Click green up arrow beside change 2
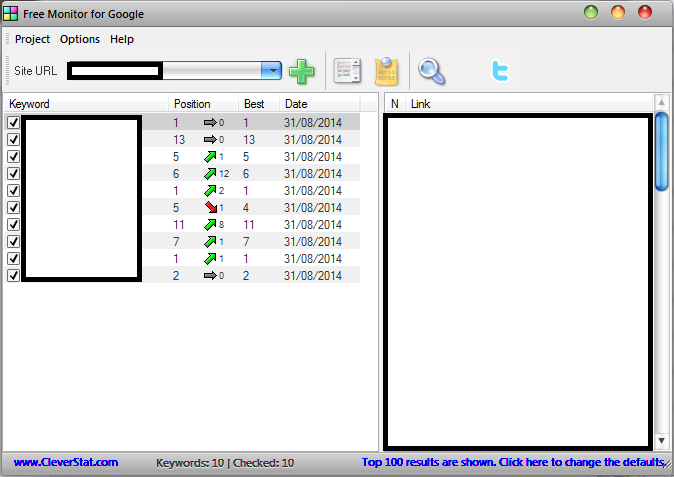674x477 pixels. point(210,190)
